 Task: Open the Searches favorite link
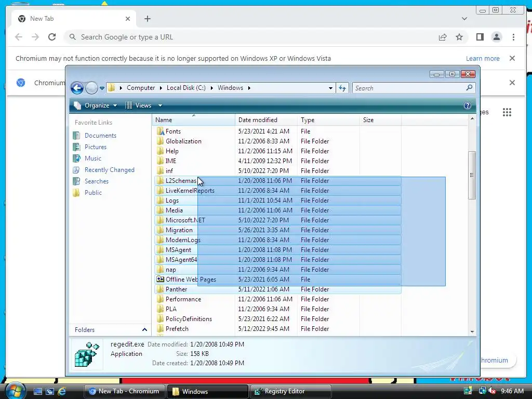point(96,181)
